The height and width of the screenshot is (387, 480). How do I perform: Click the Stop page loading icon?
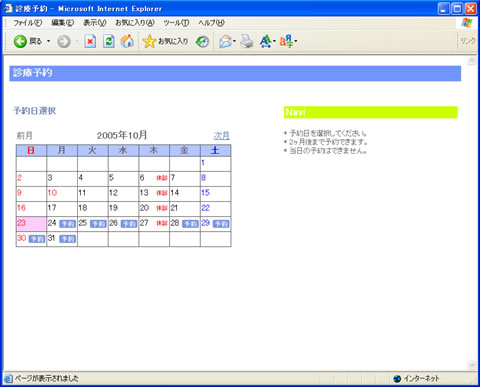(90, 41)
